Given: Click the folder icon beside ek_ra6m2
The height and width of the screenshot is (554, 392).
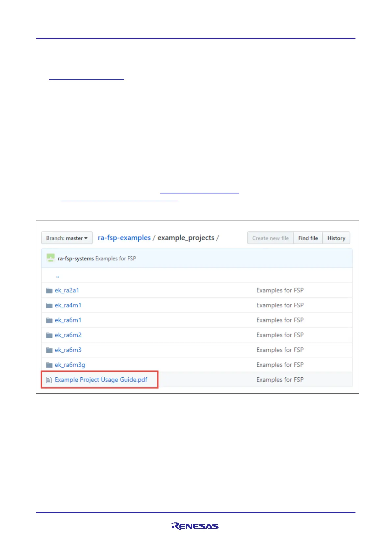Looking at the screenshot, I should (49, 335).
